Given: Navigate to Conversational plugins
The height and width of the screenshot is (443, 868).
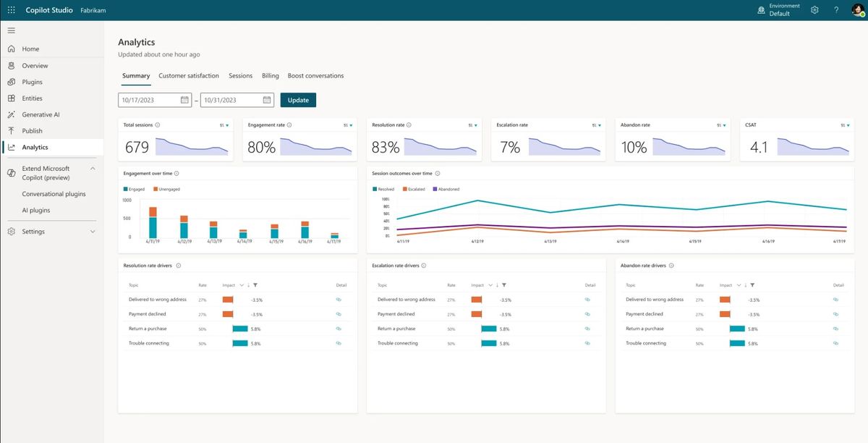Looking at the screenshot, I should [x=55, y=193].
